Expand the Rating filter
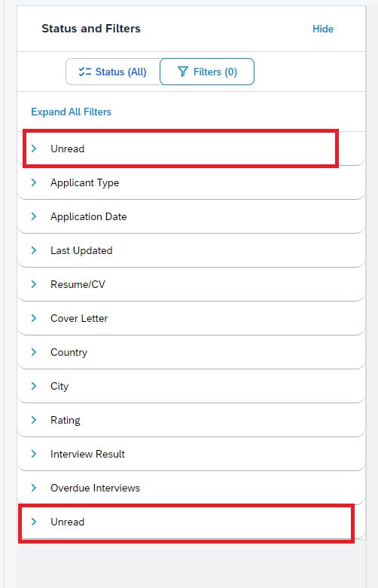The image size is (378, 588). tap(191, 420)
